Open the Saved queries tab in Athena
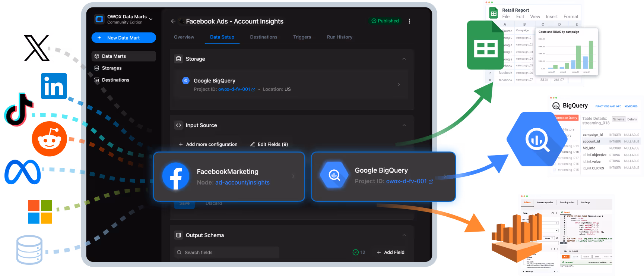Screen dimensions: 644x276 click(x=567, y=203)
